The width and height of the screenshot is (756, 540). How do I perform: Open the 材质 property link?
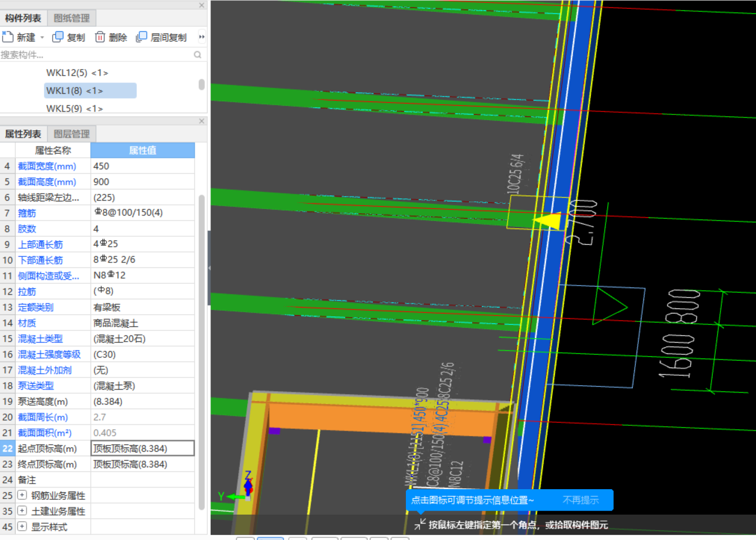27,323
